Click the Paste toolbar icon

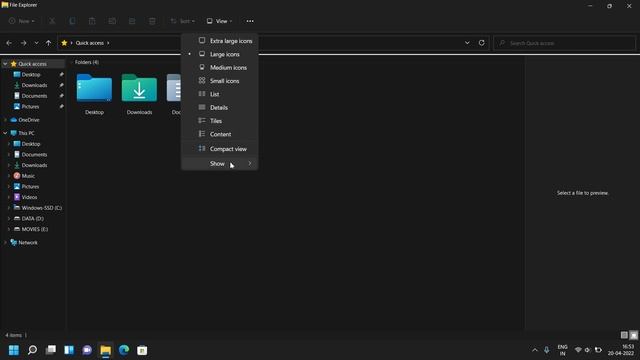92,21
